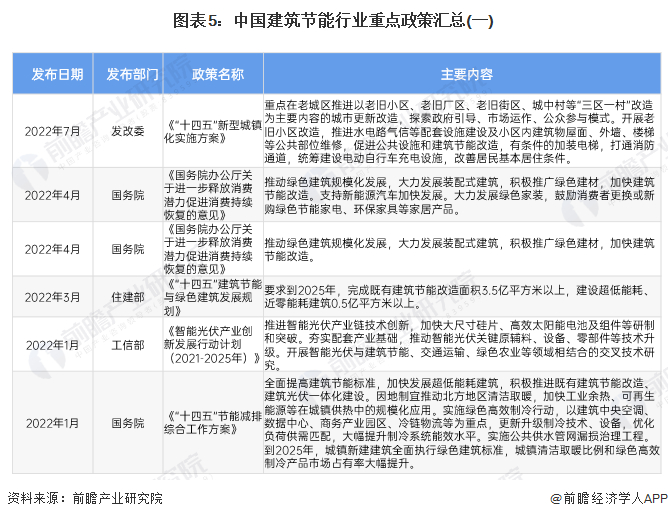Select the 主要内容 column header
Viewport: 668px width, 519px height.
466,75
